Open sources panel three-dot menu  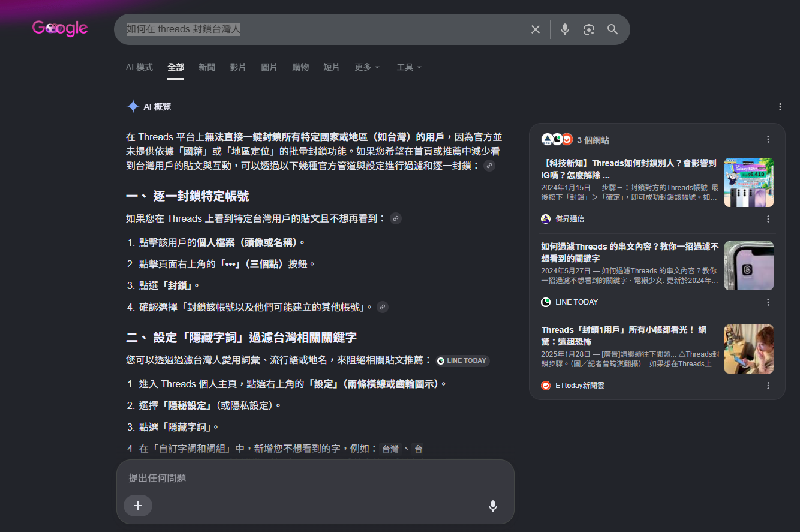tap(768, 139)
